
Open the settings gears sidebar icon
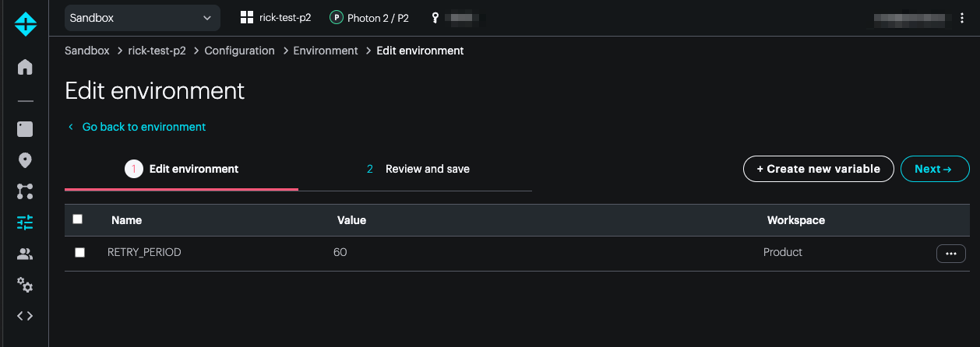25,285
